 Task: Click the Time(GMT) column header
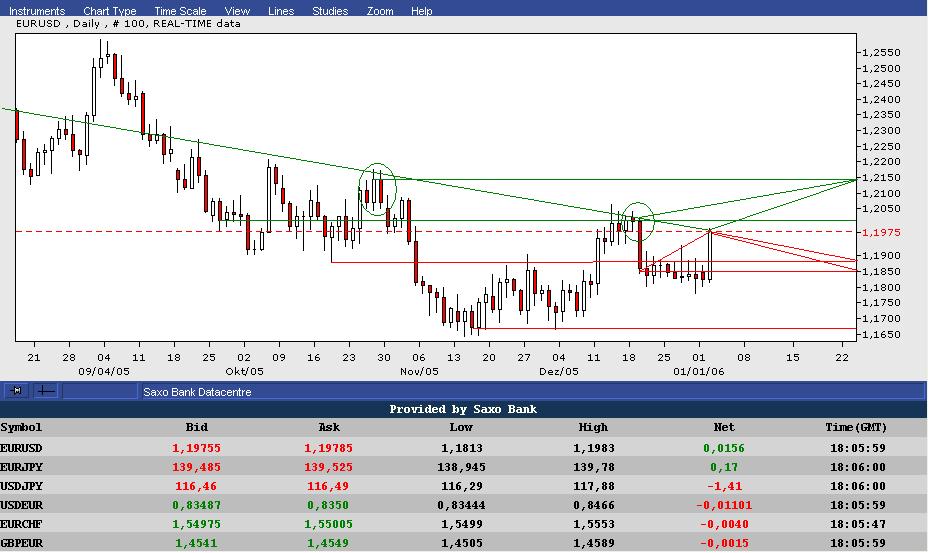tap(856, 427)
